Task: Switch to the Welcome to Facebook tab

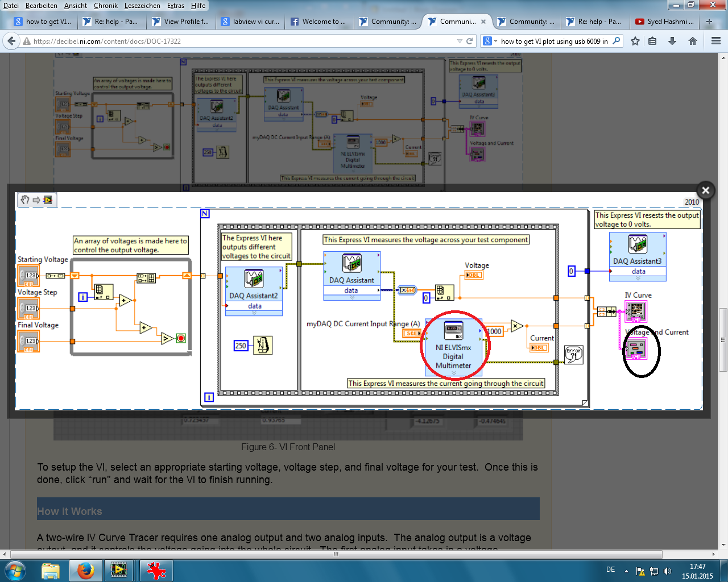Action: (x=320, y=22)
